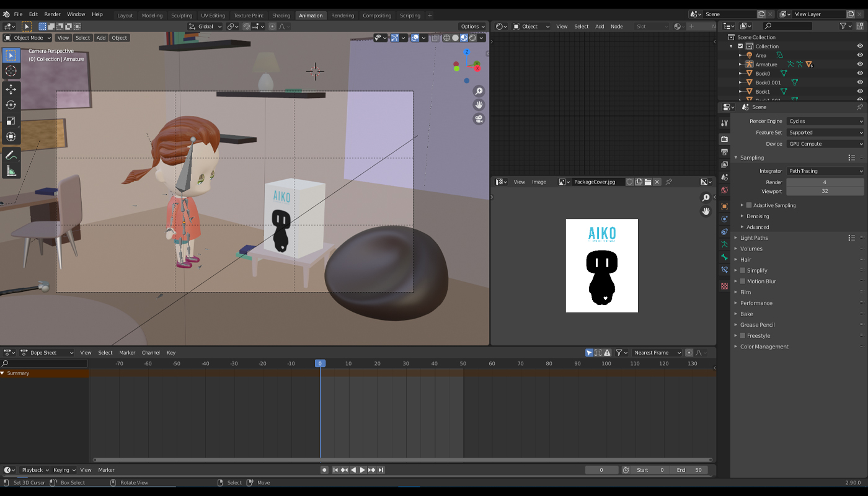Select the Move tool in viewport toolbar
Viewport: 868px width, 496px height.
tap(11, 89)
